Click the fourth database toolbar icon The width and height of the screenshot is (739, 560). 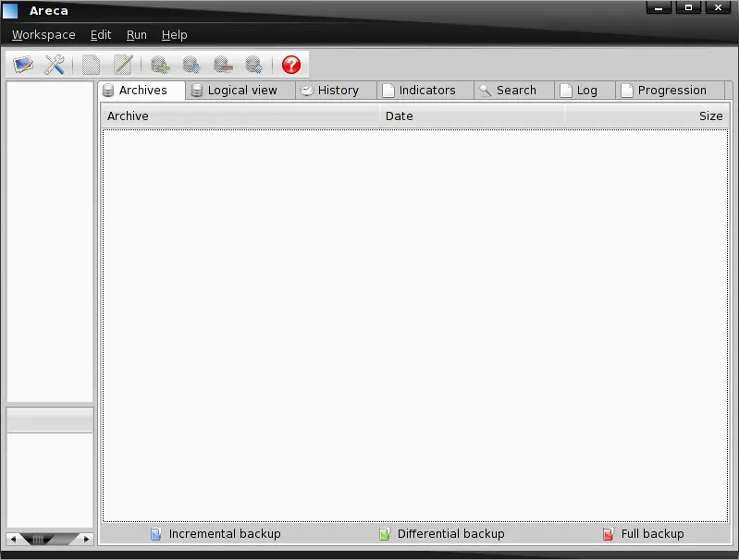(x=253, y=65)
